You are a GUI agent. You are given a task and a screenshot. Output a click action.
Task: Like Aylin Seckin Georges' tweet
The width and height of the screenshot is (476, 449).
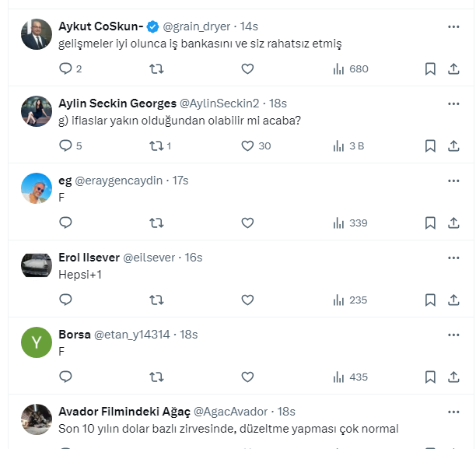tap(247, 146)
